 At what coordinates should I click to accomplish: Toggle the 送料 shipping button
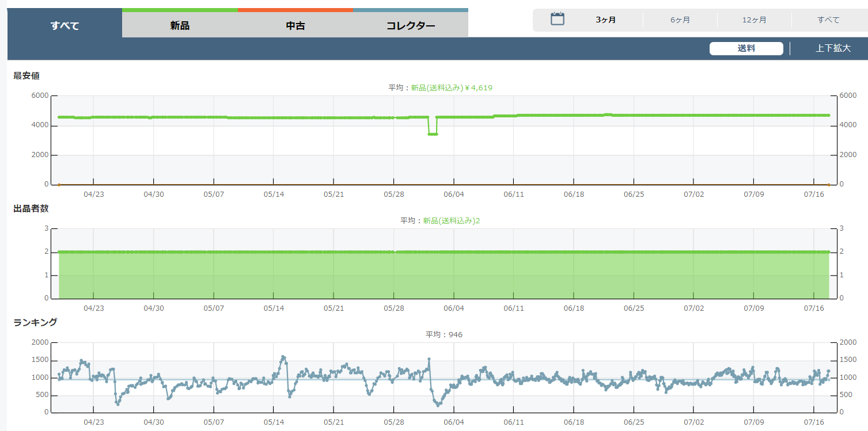point(746,48)
